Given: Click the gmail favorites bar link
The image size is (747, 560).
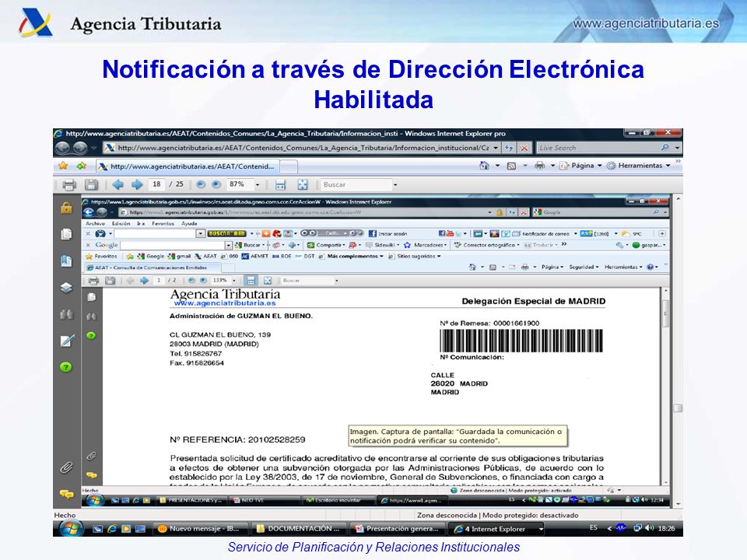Looking at the screenshot, I should click(x=179, y=256).
